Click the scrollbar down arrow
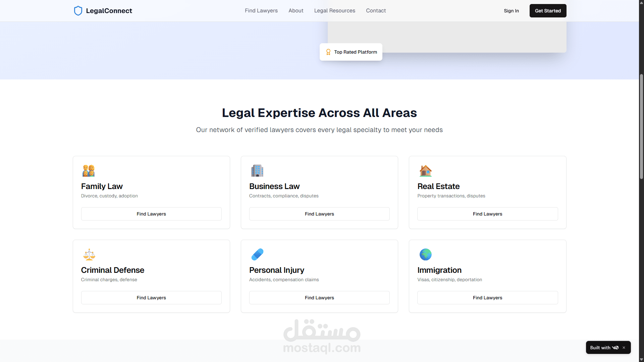 (641, 359)
